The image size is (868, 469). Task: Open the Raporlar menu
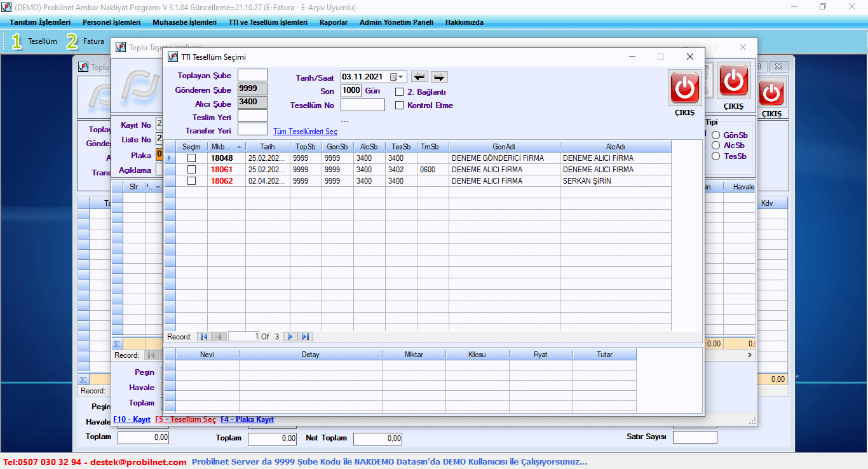click(x=333, y=22)
